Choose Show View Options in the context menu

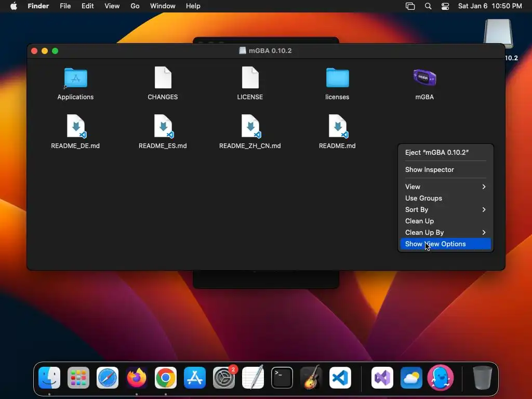(445, 244)
